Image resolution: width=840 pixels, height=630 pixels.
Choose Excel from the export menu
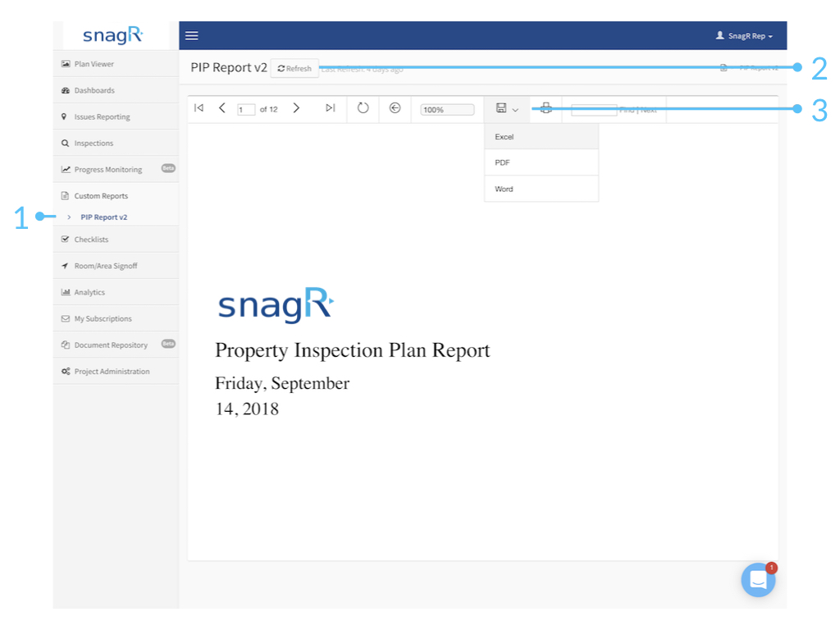point(541,137)
